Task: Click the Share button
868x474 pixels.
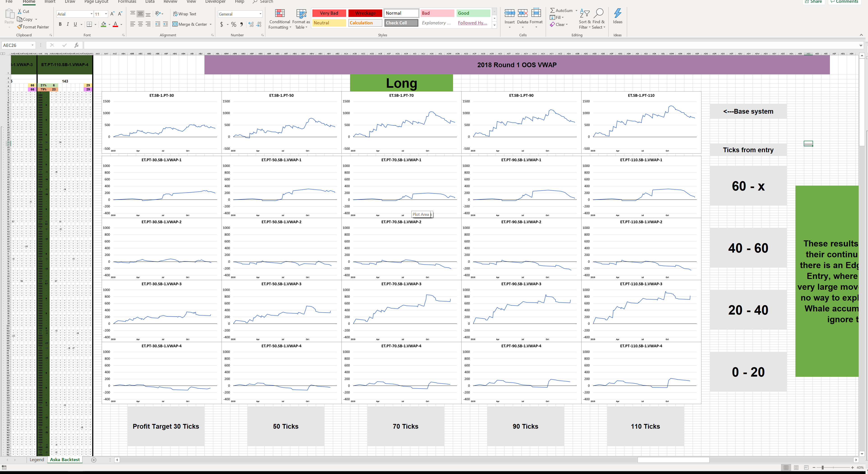Action: point(813,2)
